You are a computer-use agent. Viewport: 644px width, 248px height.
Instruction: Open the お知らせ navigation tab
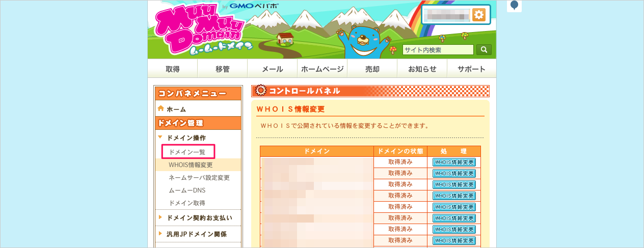coord(422,69)
